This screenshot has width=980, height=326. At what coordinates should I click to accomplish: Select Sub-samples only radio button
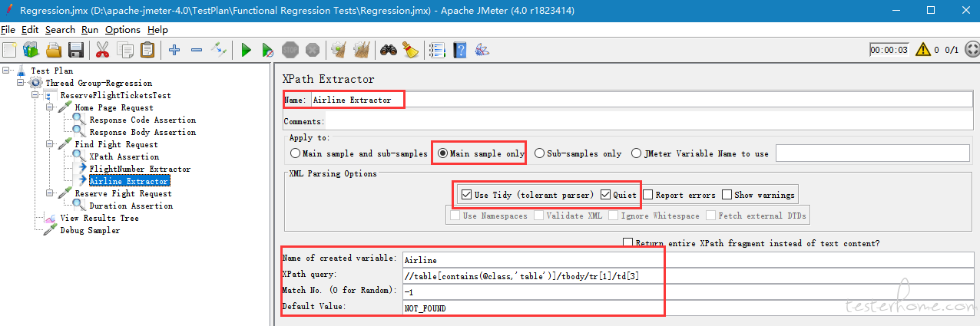click(540, 153)
